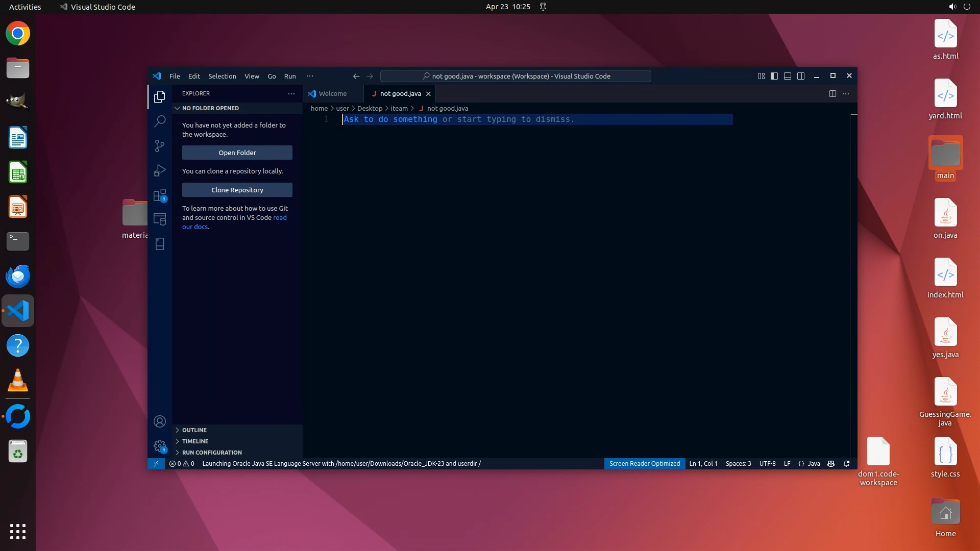Click the split editor right icon
The width and height of the screenshot is (980, 551).
pos(832,93)
